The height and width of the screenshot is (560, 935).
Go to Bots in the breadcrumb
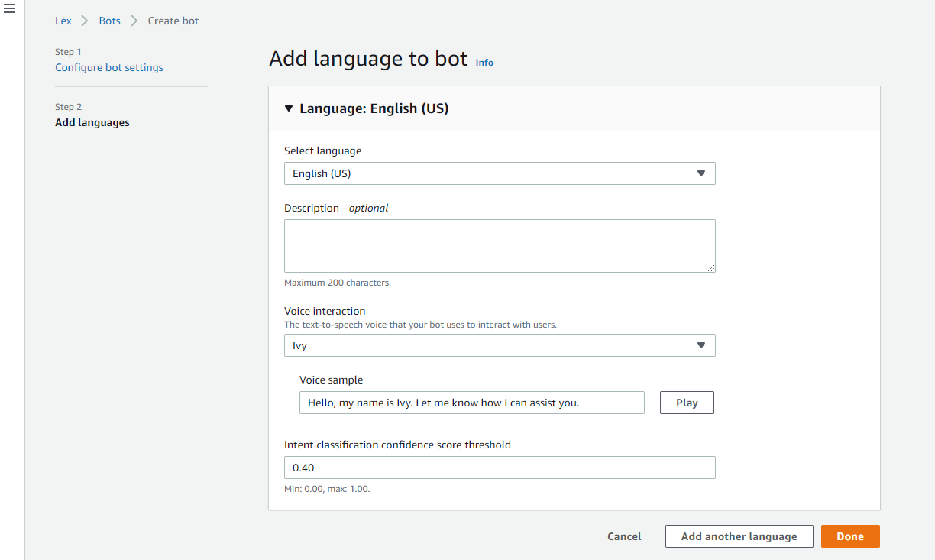point(110,21)
